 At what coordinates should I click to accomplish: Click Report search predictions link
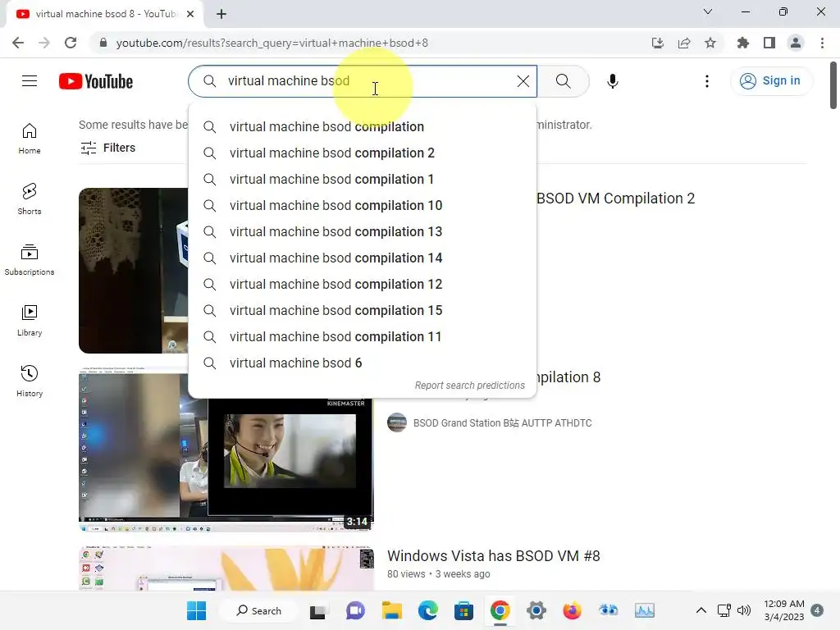tap(469, 386)
